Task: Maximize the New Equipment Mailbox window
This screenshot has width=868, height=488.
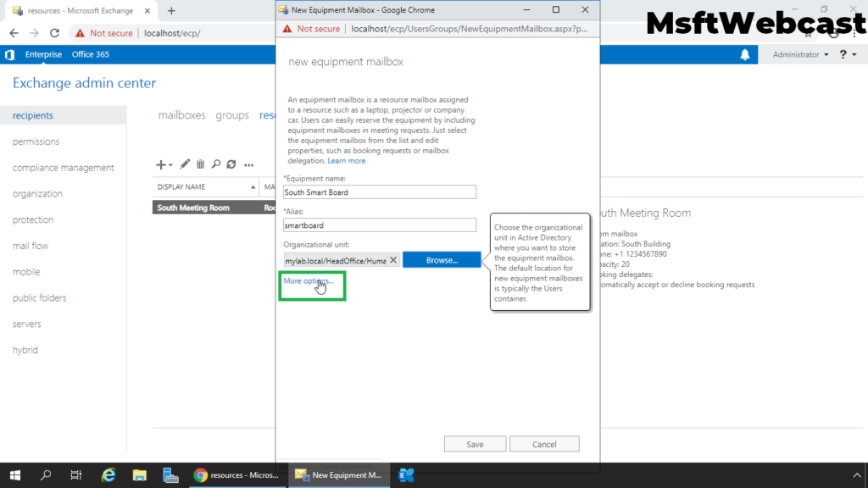Action: coord(556,9)
